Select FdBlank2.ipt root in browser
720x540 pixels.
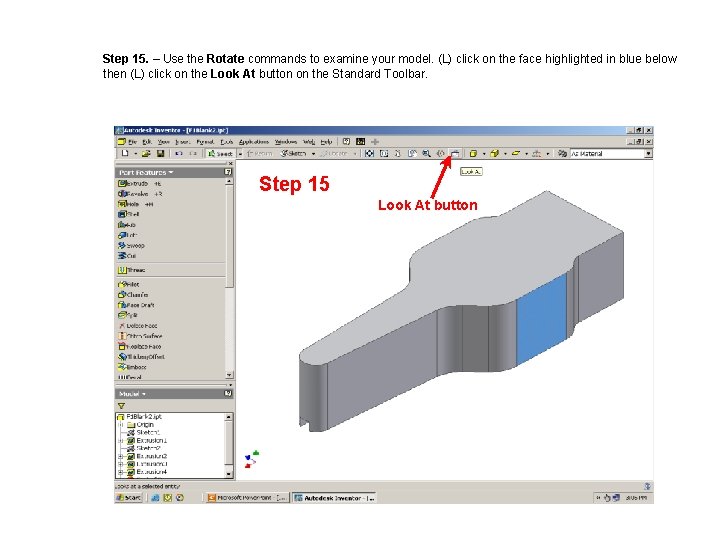pos(140,416)
